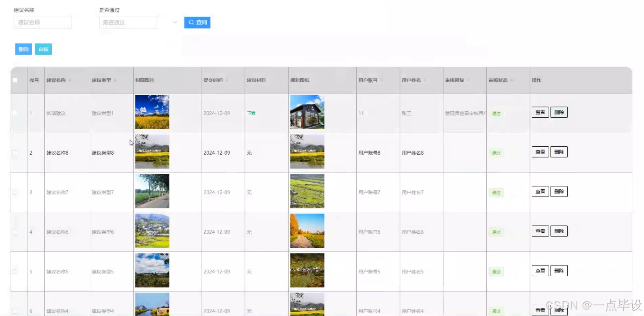Sort table by 建议名称 column icon
This screenshot has height=316, width=644.
tap(70, 80)
